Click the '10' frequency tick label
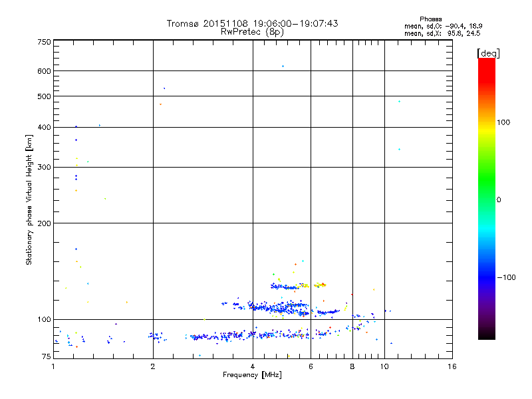The image size is (532, 399). (384, 366)
